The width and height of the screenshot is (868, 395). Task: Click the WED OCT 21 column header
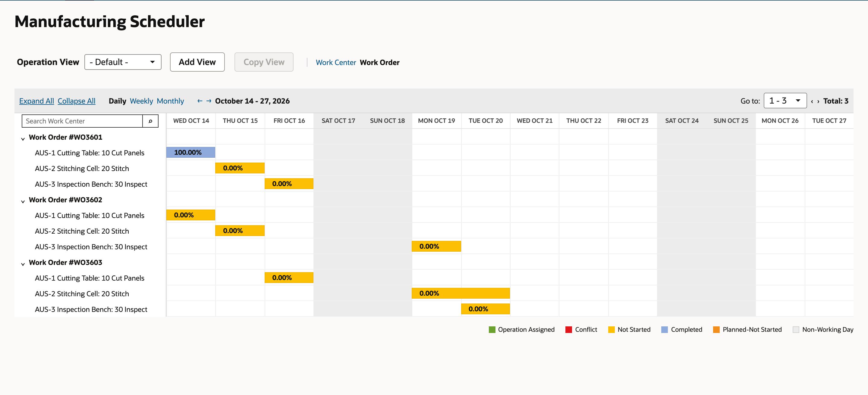click(x=535, y=121)
